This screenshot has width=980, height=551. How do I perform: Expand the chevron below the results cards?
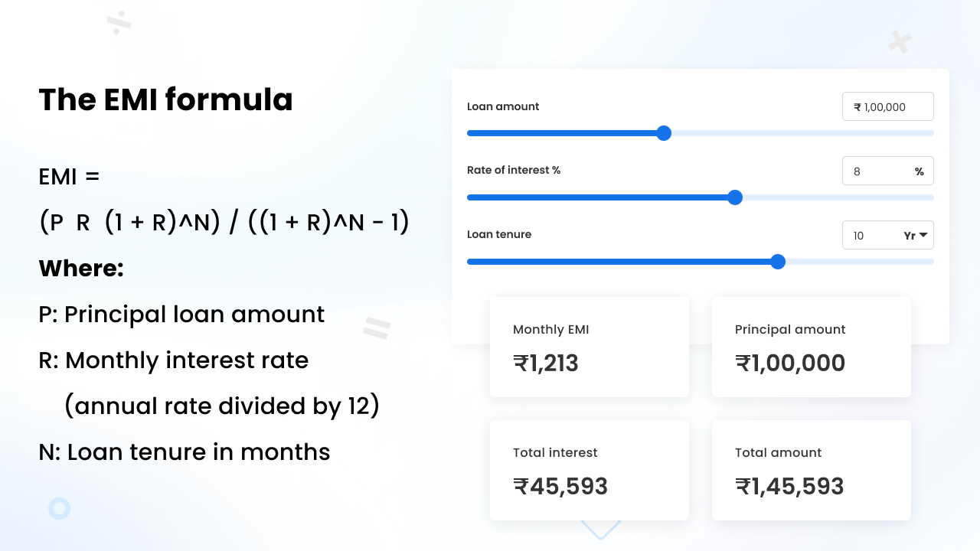600,528
